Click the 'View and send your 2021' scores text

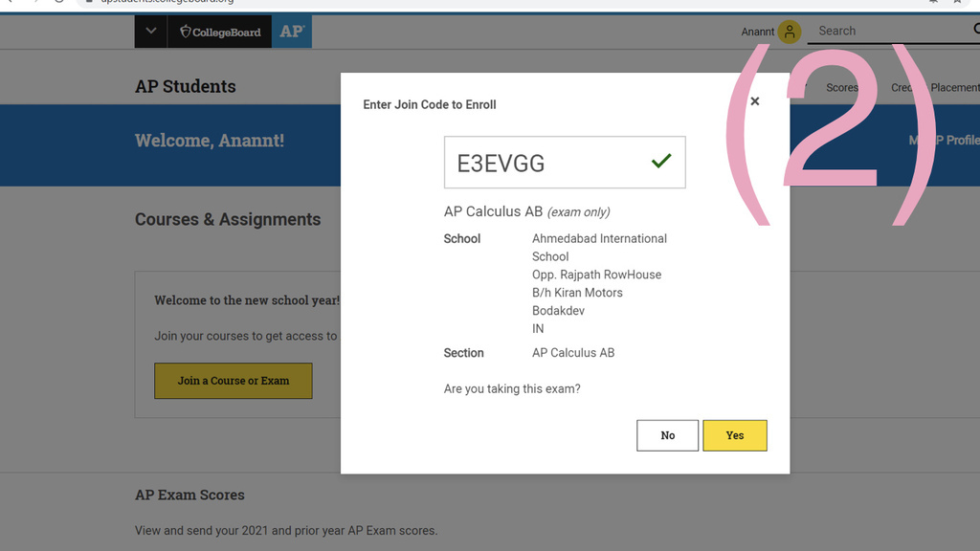(x=286, y=530)
